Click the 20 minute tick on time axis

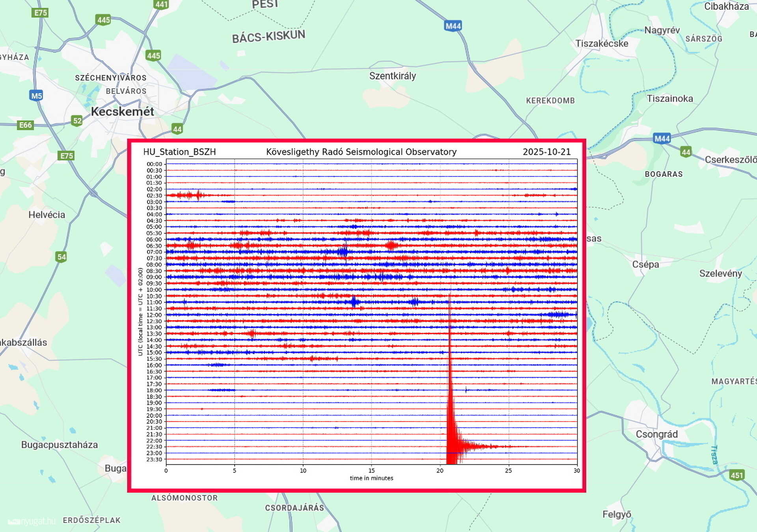[x=440, y=471]
